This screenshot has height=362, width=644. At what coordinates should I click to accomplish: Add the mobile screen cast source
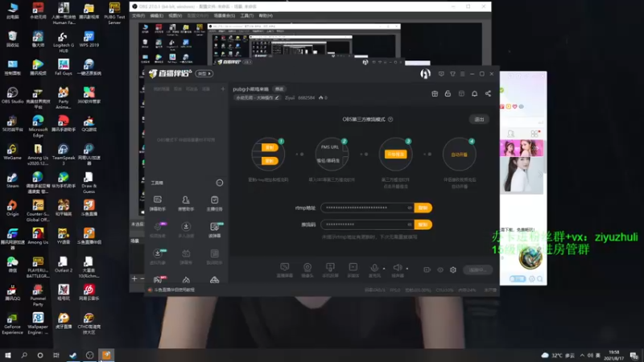click(330, 269)
